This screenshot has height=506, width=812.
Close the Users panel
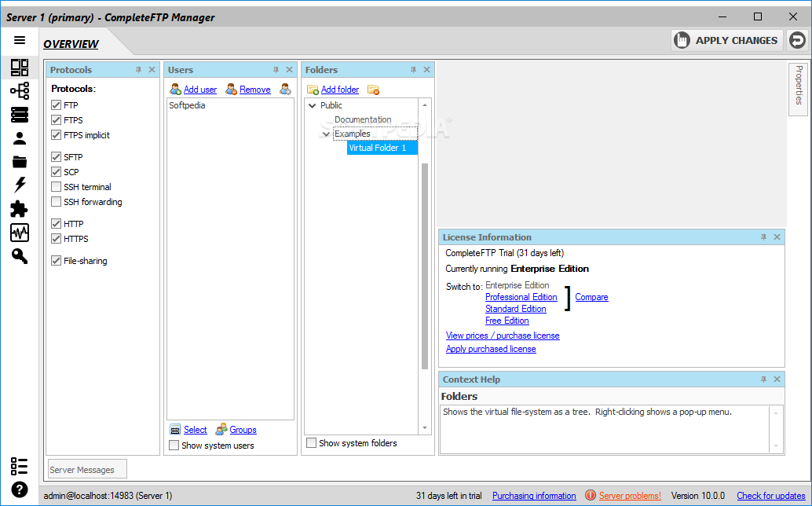pyautogui.click(x=289, y=69)
